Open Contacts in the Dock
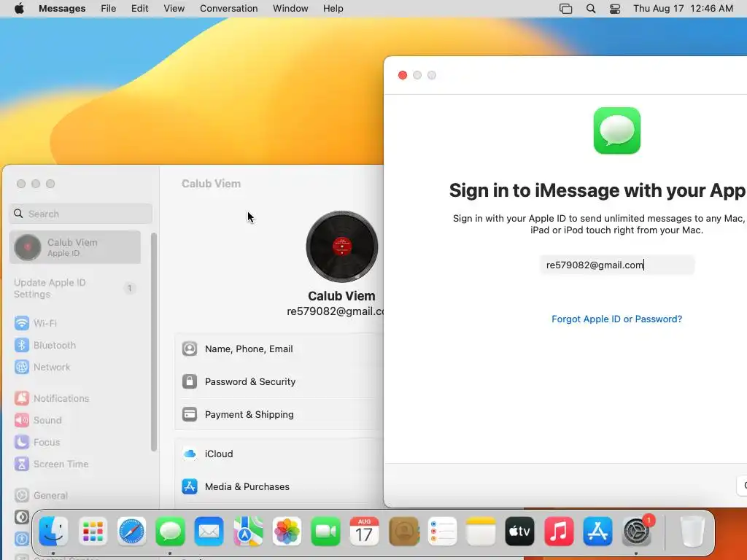Screen dimensions: 747x560 pyautogui.click(x=403, y=531)
